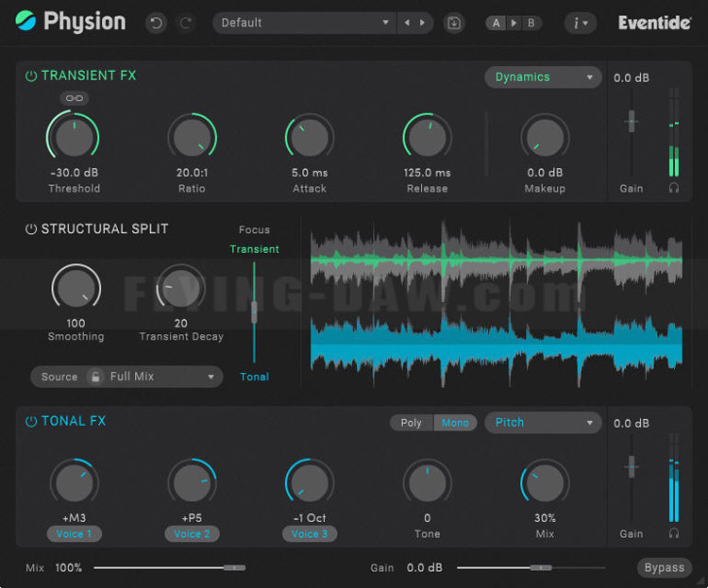Click the global Mix slider handle
The width and height of the screenshot is (708, 588).
tap(234, 567)
